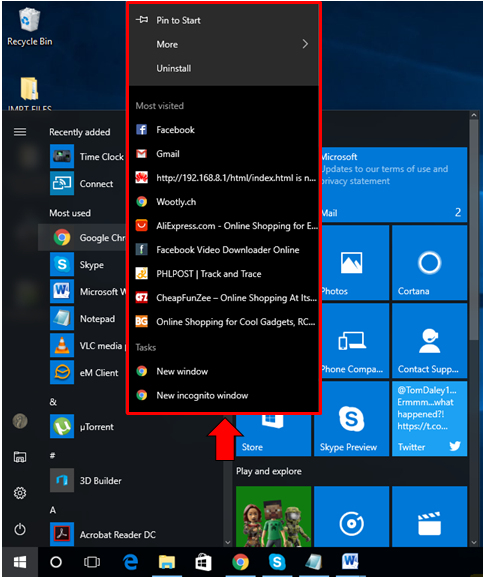Screen dimensions: 484x578
Task: Click the Huawei icon beside router URL
Action: pos(142,178)
